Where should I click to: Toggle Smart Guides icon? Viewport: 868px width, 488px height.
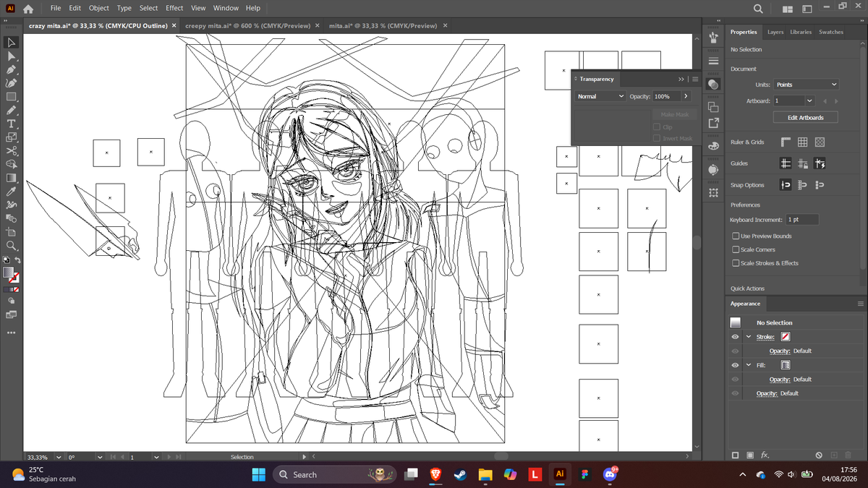pos(820,164)
